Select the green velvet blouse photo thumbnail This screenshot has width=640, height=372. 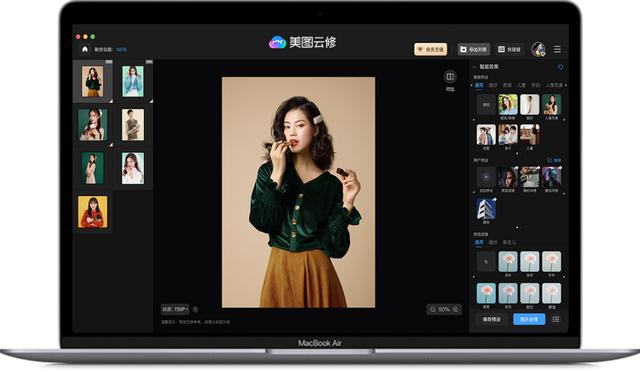tap(92, 82)
